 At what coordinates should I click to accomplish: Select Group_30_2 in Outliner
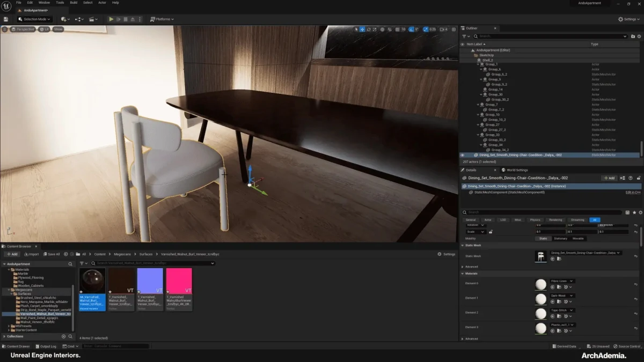pyautogui.click(x=500, y=99)
